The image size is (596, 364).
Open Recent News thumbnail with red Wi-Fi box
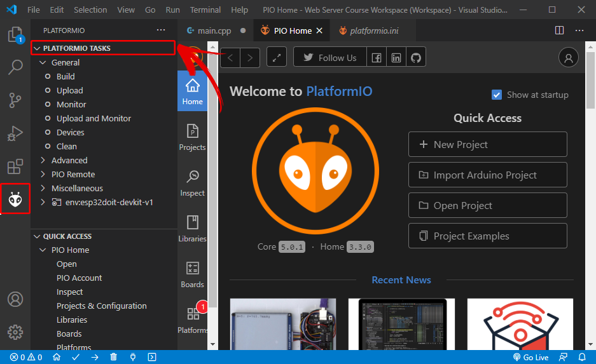(520, 324)
